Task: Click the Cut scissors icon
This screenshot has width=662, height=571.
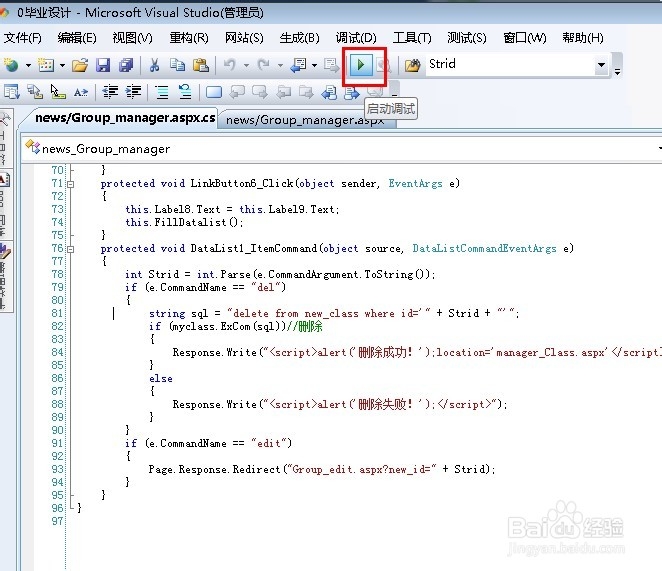Action: [154, 65]
